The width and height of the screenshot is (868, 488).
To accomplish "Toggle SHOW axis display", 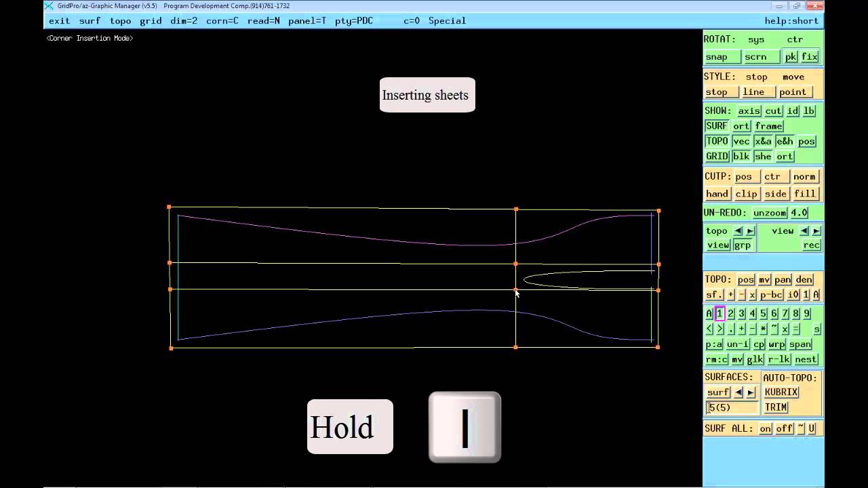I will pos(749,111).
